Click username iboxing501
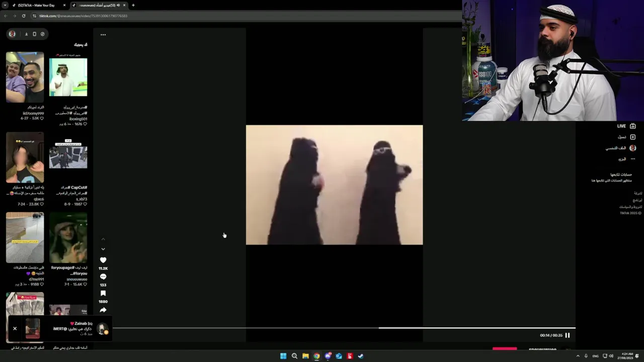The width and height of the screenshot is (644, 362). pyautogui.click(x=78, y=119)
